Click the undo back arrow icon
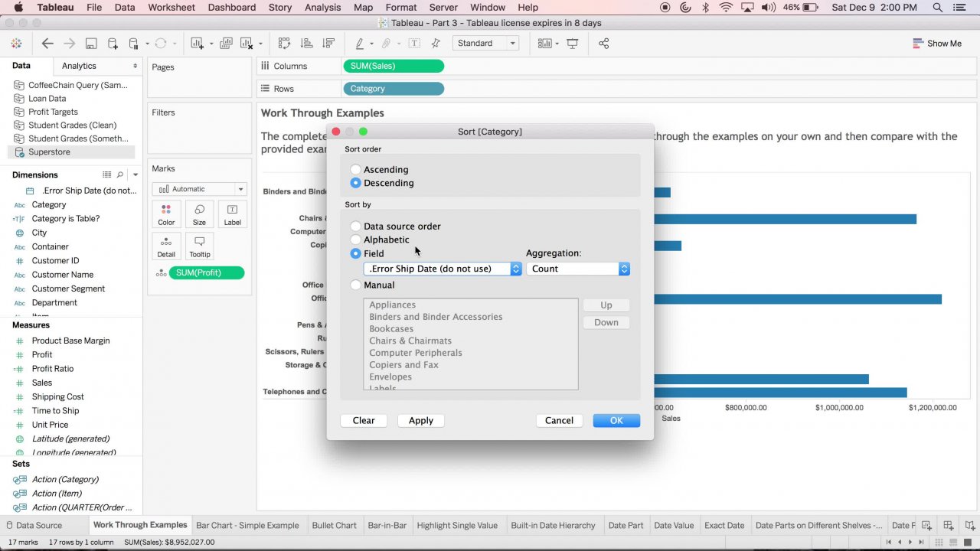Viewport: 980px width, 551px height. (47, 44)
